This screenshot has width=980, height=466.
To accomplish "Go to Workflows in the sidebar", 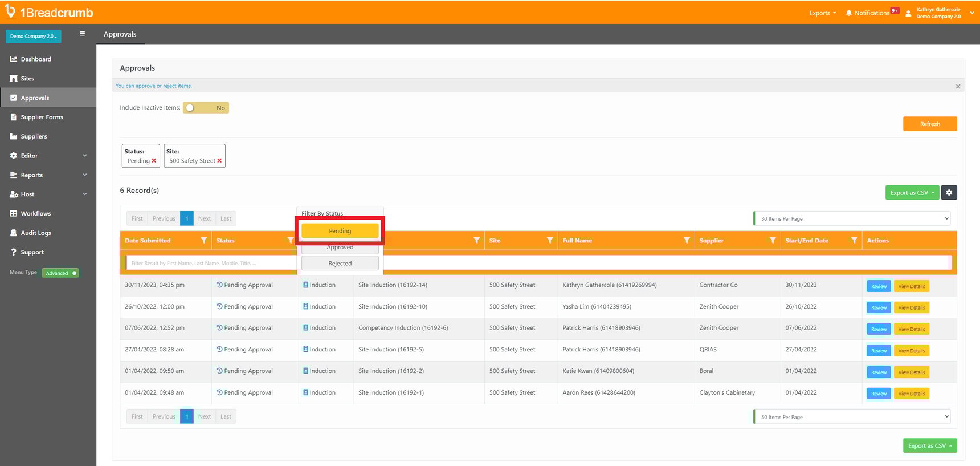I will point(35,213).
